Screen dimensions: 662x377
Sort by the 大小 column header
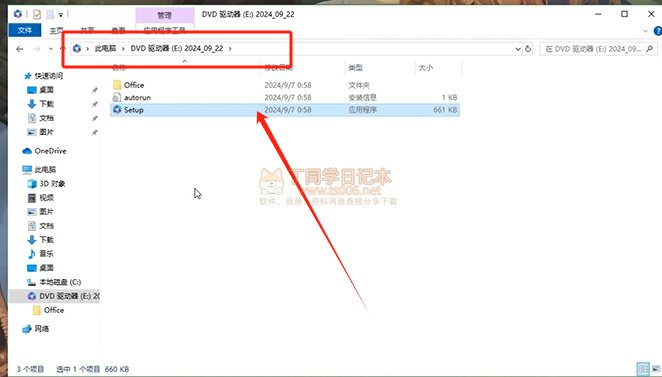click(x=426, y=68)
